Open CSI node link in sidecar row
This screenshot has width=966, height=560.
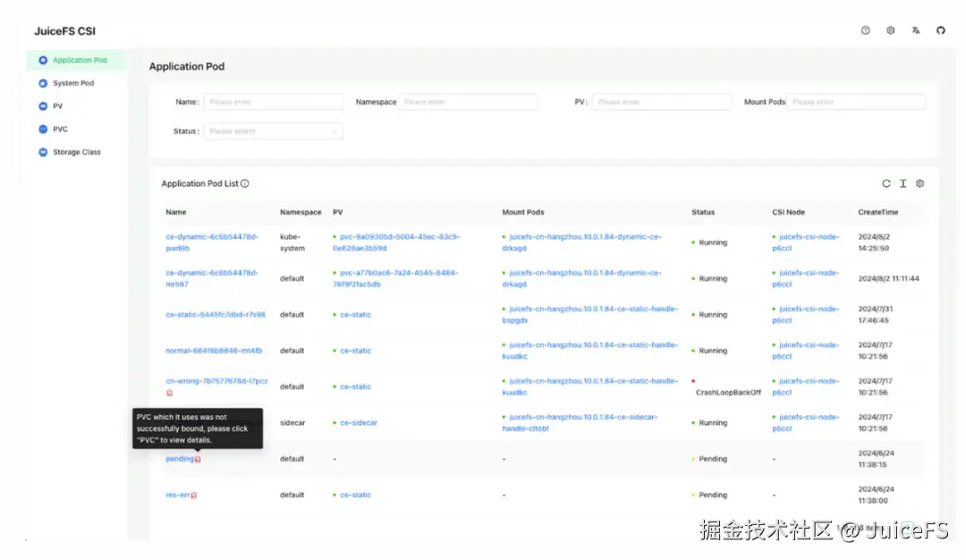coord(806,422)
